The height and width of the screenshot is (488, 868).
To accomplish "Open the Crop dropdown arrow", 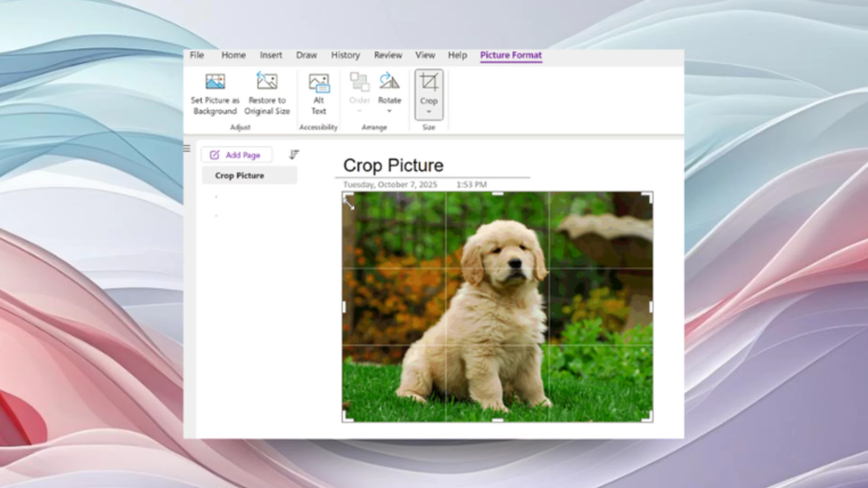I will 429,110.
